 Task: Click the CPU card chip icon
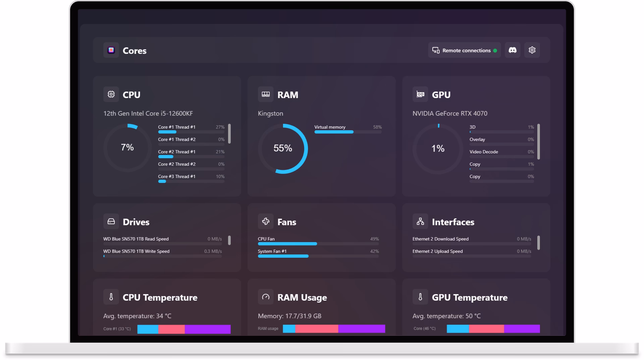point(111,94)
